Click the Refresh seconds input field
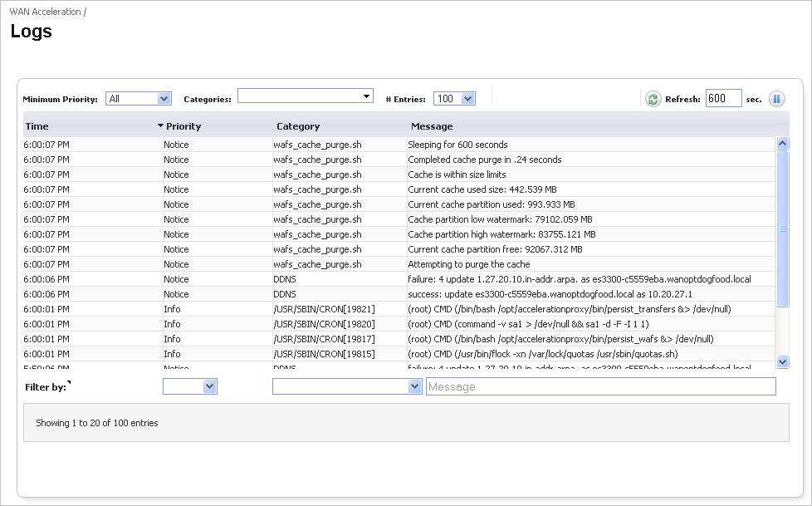Screen dimensions: 812x506 click(x=723, y=99)
